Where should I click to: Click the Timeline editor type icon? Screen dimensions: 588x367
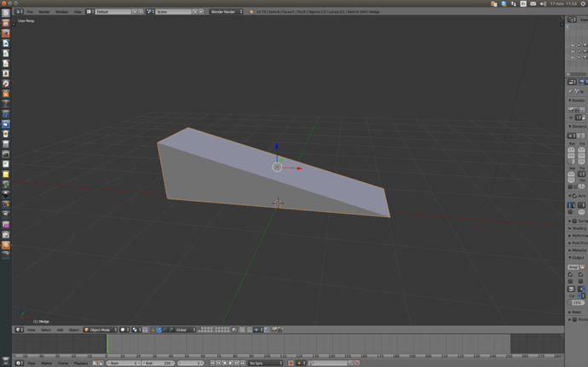click(x=19, y=363)
